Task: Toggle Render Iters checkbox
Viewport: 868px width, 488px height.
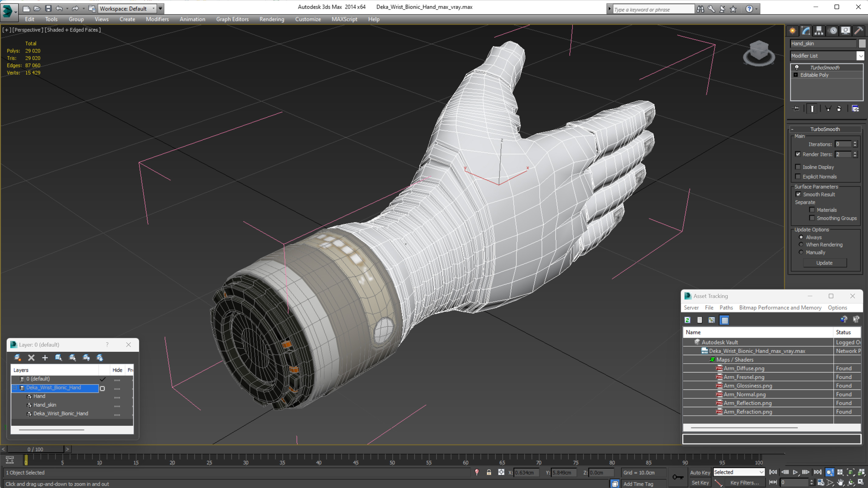Action: pyautogui.click(x=798, y=154)
